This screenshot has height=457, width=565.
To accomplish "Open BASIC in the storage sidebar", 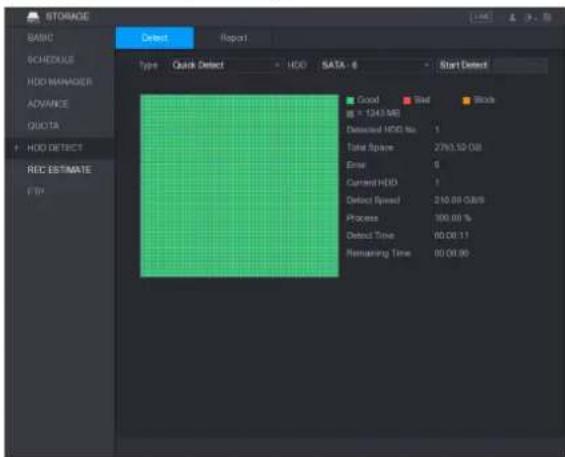I will 40,37.
